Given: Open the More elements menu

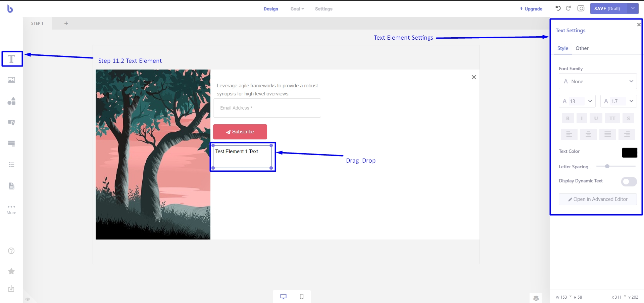Looking at the screenshot, I should (11, 209).
